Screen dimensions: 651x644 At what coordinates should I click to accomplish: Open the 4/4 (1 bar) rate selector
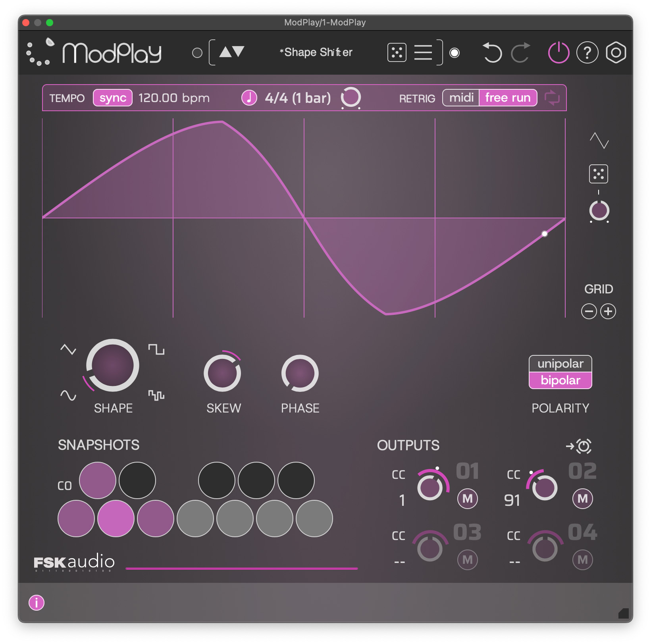pyautogui.click(x=298, y=98)
